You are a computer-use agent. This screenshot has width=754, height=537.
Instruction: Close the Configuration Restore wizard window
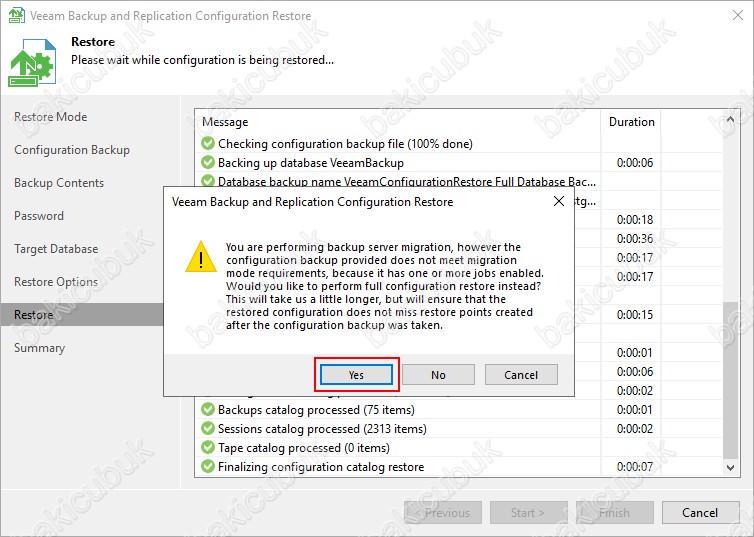[x=738, y=15]
